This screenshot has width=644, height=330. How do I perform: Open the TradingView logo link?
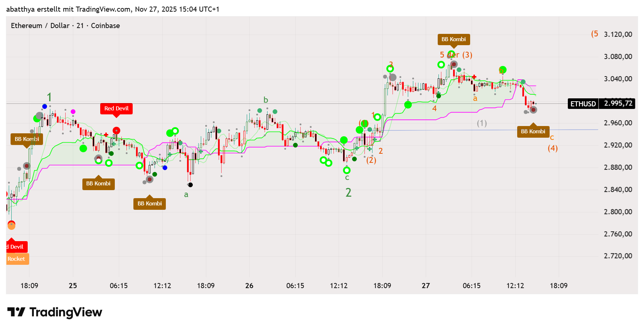coord(55,312)
